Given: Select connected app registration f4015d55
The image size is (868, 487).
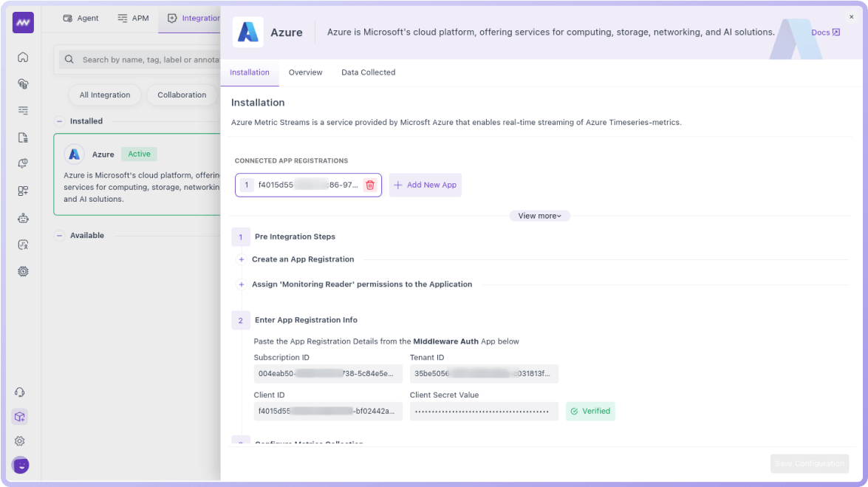Looking at the screenshot, I should tap(308, 185).
